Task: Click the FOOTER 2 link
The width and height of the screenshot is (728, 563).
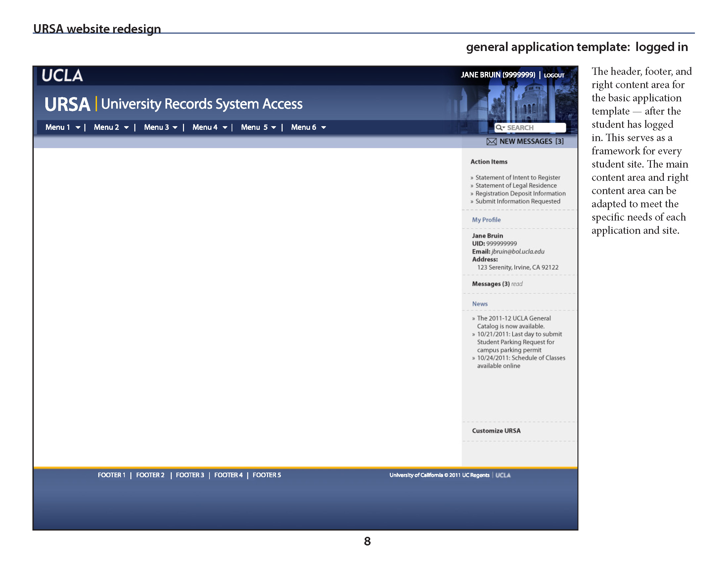Action: point(150,475)
